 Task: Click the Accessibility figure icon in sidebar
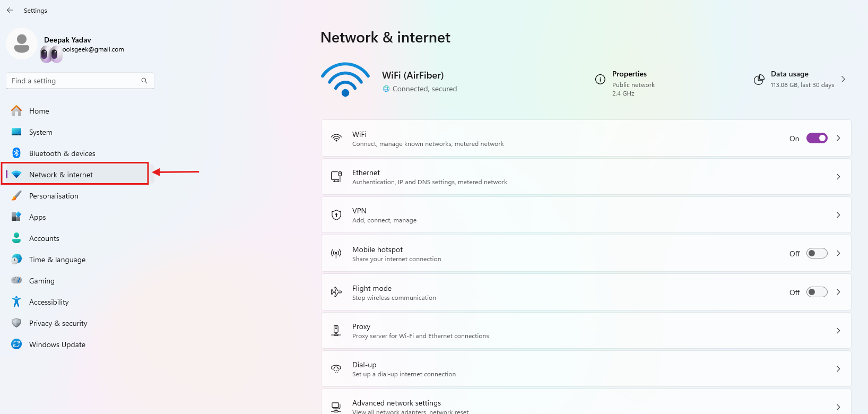click(16, 301)
